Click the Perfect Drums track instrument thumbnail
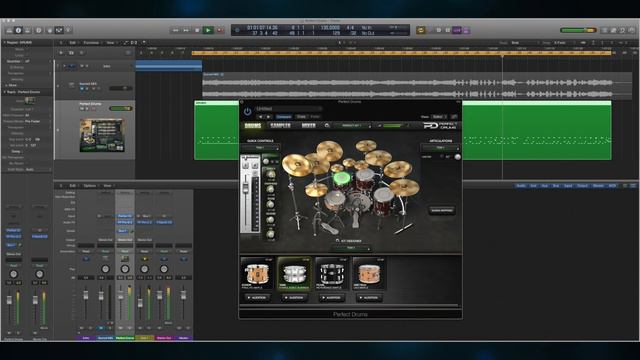The image size is (640, 360). 102,135
